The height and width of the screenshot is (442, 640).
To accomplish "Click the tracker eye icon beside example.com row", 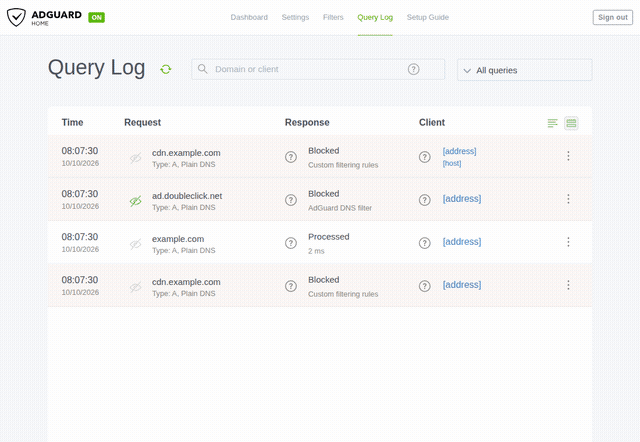I will point(136,244).
